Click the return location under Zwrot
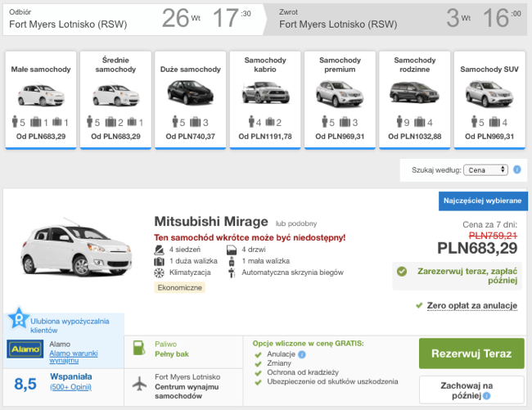532x410 pixels. 338,25
